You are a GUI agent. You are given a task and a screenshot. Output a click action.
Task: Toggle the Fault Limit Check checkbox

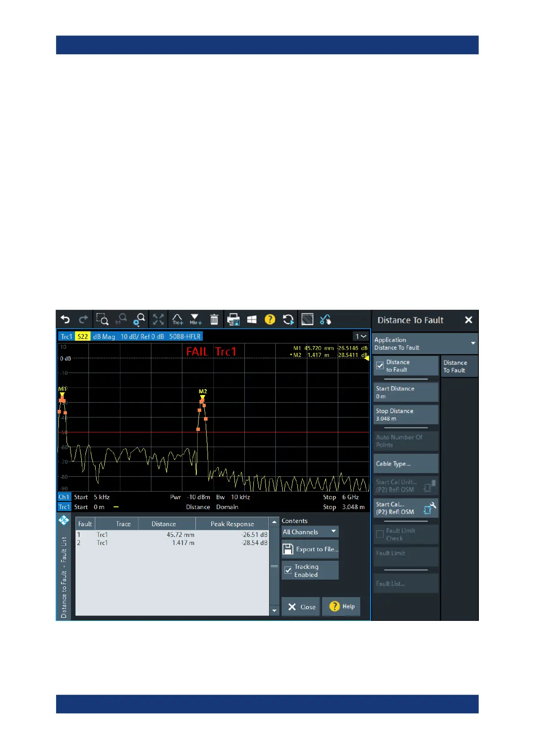380,534
